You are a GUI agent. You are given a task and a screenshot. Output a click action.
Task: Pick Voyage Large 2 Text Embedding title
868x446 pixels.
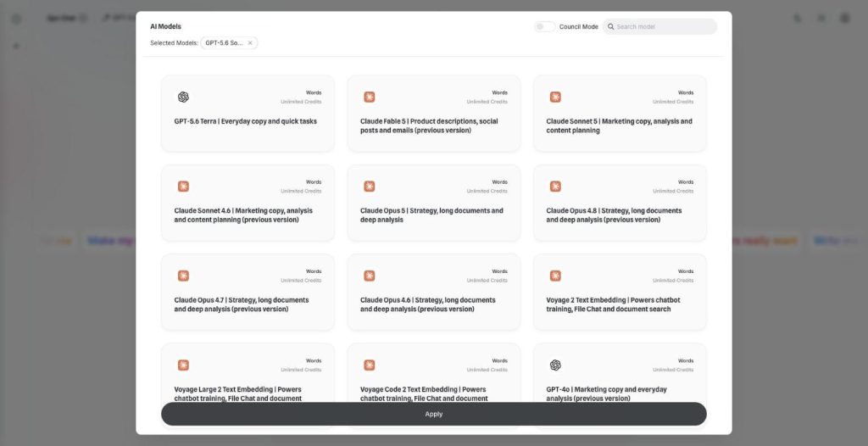237,393
